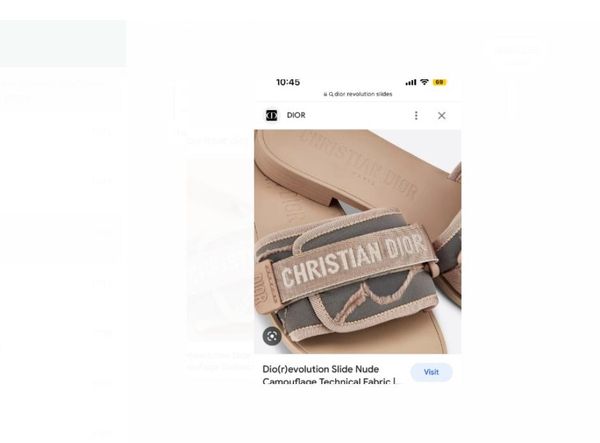Click the lock icon in the address bar

click(x=325, y=94)
